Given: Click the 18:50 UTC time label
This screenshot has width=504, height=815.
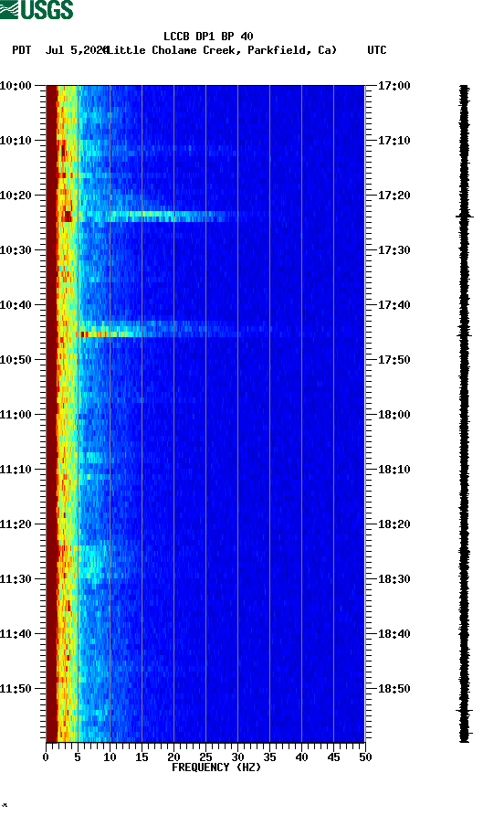Looking at the screenshot, I should coord(394,689).
